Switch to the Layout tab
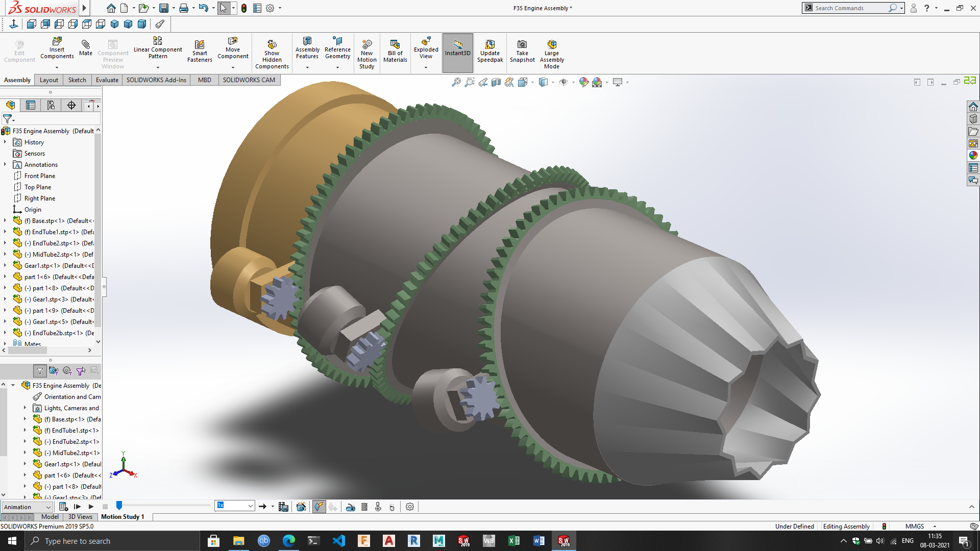980x551 pixels. coord(49,80)
